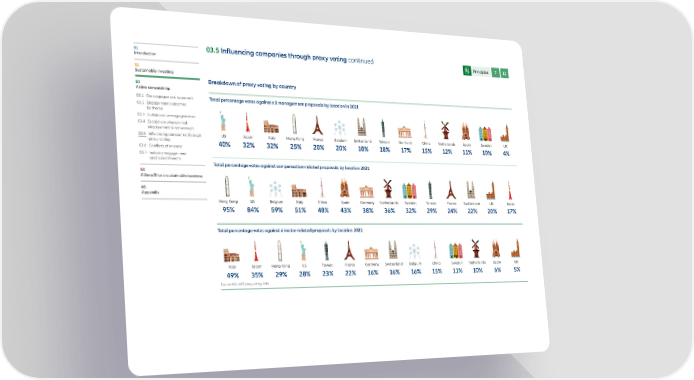Viewport: 694px width, 380px height.
Task: Select the Colosseum icon for Italy at 49%
Action: tap(231, 255)
